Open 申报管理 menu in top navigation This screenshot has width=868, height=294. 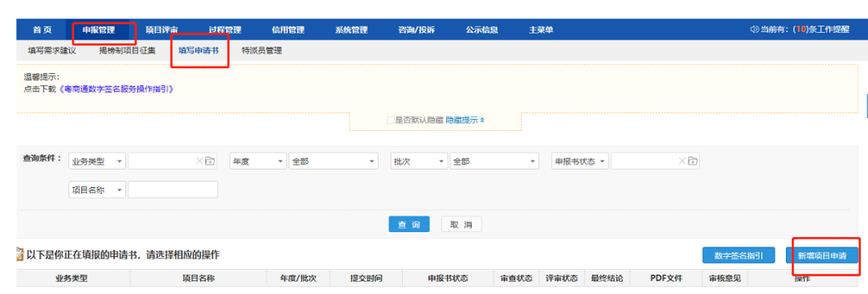[99, 30]
